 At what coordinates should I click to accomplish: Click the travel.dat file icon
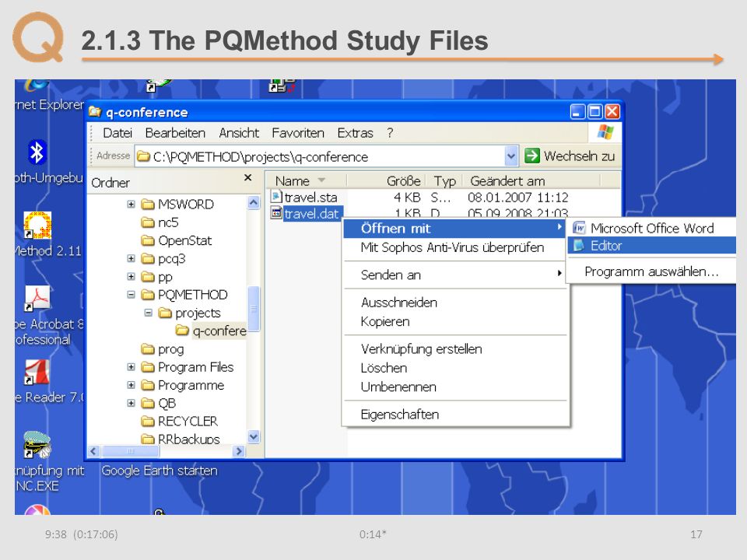click(x=276, y=213)
